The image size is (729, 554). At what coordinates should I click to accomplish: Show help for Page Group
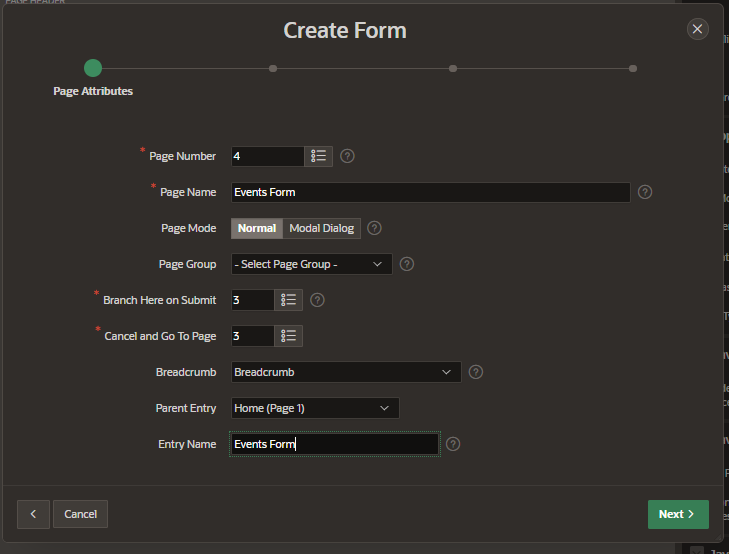pos(407,264)
